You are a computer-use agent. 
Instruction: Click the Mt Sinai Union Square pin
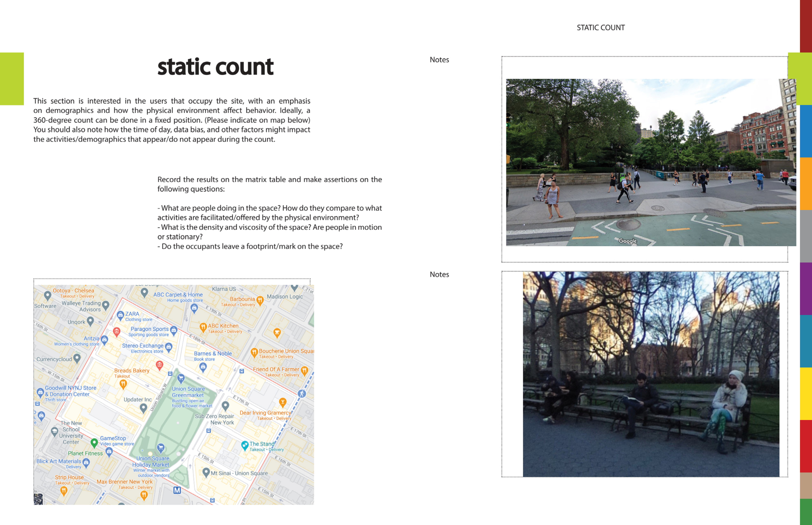[x=206, y=472]
